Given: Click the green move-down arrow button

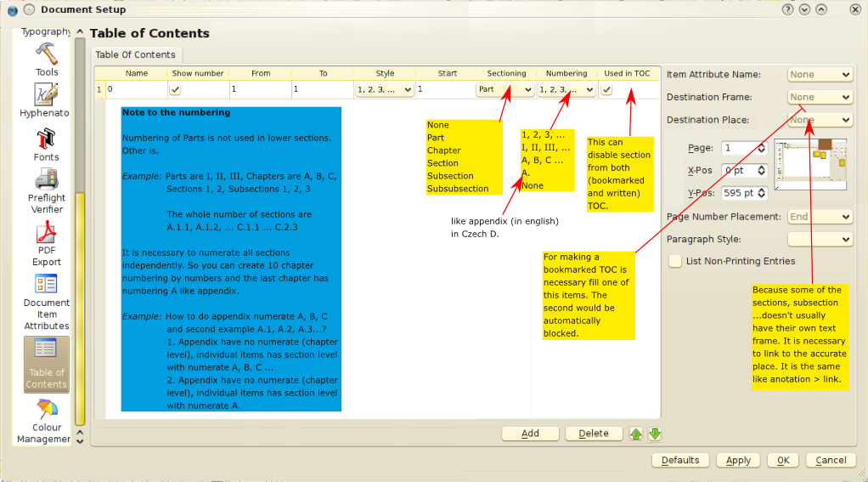Looking at the screenshot, I should 654,434.
